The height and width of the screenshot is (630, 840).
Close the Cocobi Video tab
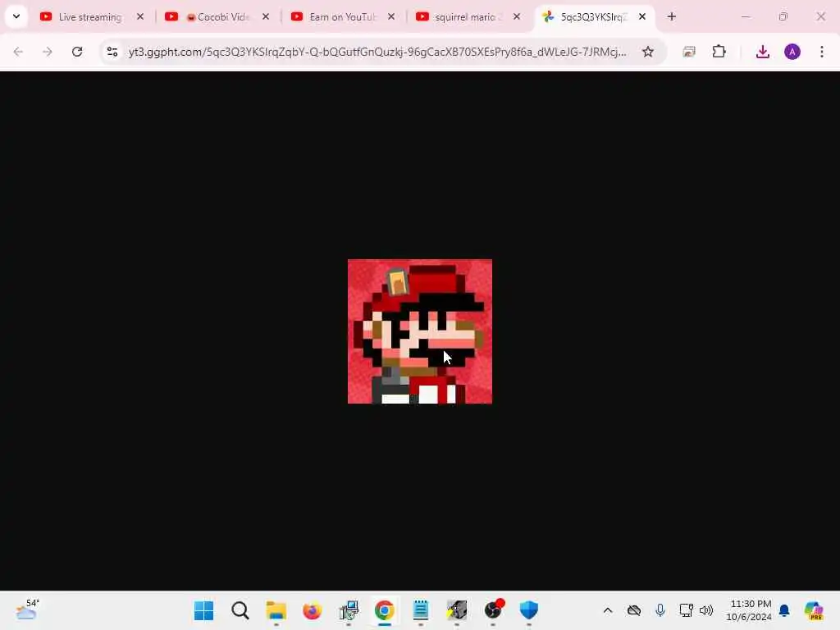[x=266, y=16]
